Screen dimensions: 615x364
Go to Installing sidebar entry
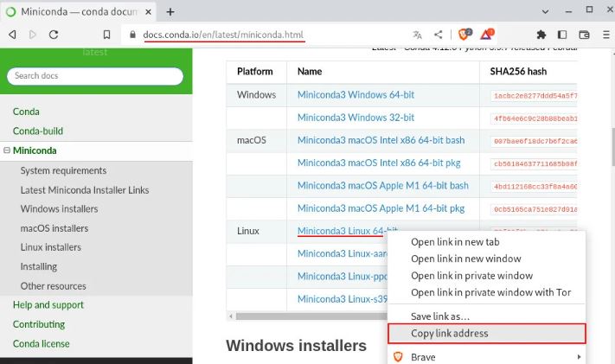38,266
